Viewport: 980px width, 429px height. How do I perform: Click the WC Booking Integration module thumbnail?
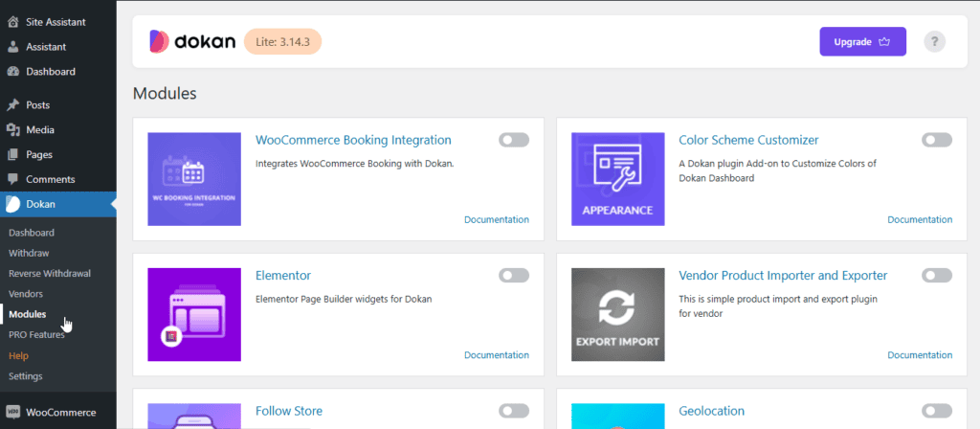coord(194,179)
